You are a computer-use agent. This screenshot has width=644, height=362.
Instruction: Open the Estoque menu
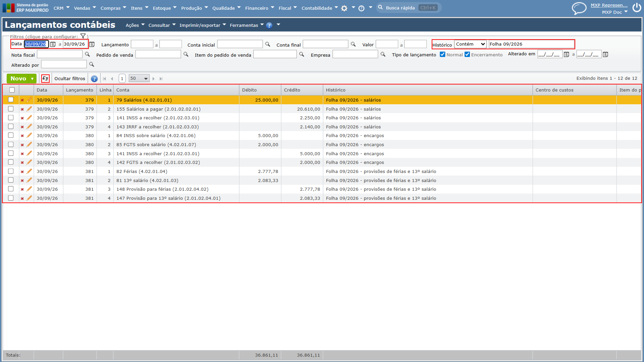[x=165, y=8]
